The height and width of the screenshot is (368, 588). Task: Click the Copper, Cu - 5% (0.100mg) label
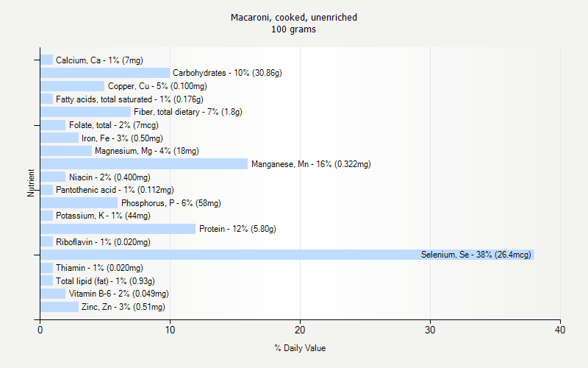pyautogui.click(x=157, y=86)
